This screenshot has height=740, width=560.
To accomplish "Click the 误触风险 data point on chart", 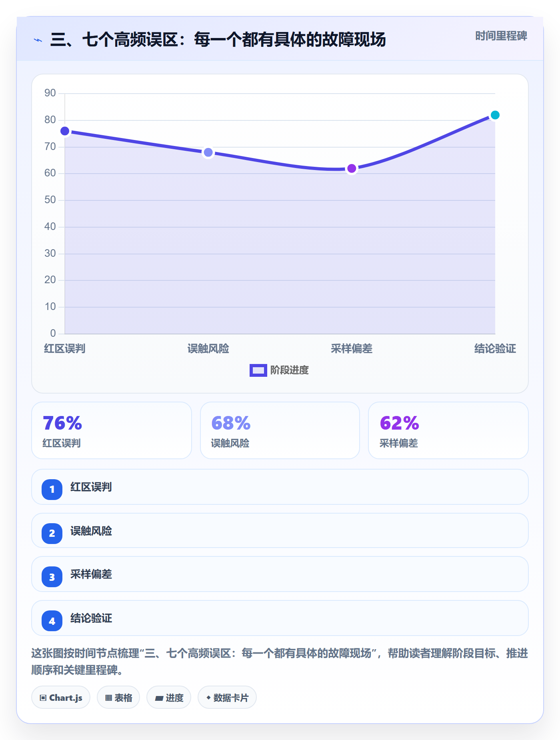I will 208,152.
